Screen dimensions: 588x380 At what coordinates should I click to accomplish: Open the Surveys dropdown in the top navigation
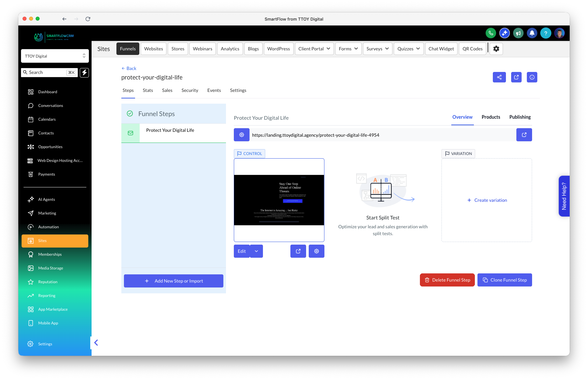coord(377,48)
